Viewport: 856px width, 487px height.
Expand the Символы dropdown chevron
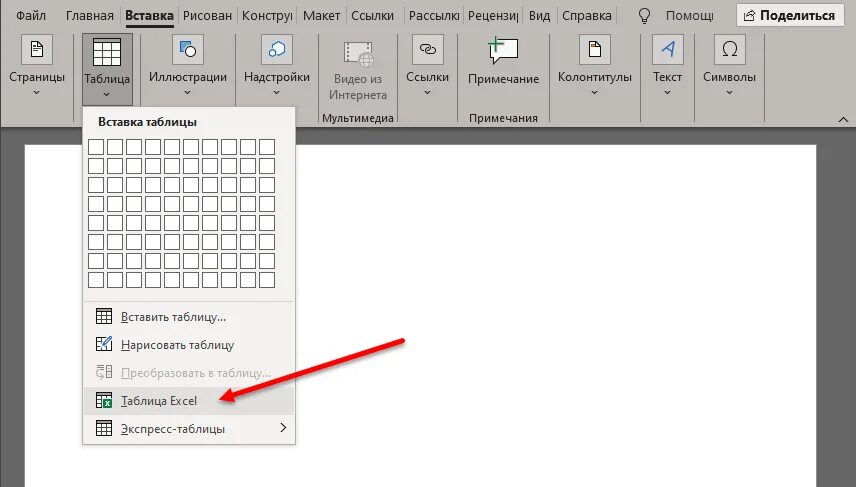coord(729,93)
